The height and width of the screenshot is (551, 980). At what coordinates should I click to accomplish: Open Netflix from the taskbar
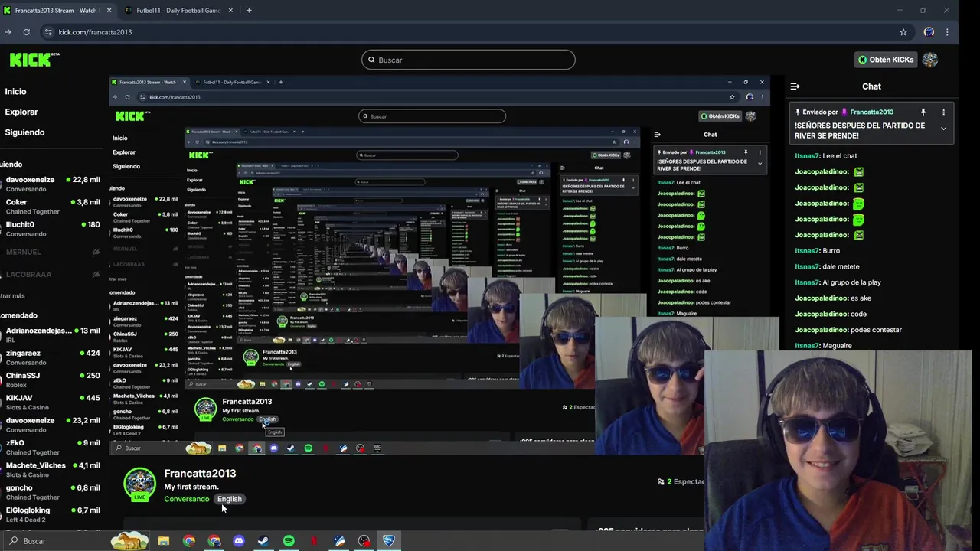[314, 541]
